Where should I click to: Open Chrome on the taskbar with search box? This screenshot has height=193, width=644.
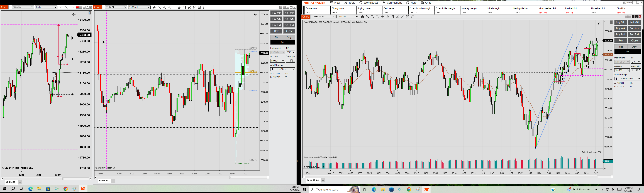point(409,189)
